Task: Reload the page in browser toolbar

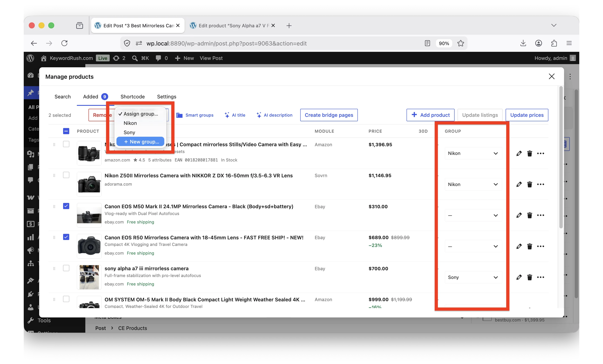Action: coord(64,43)
